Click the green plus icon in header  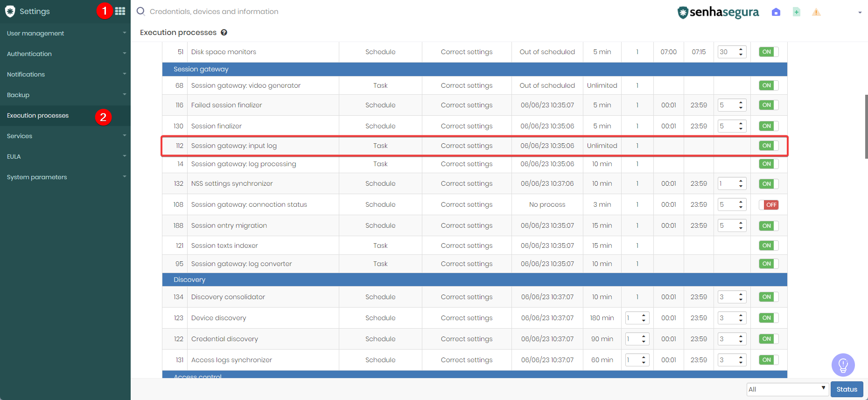point(797,12)
